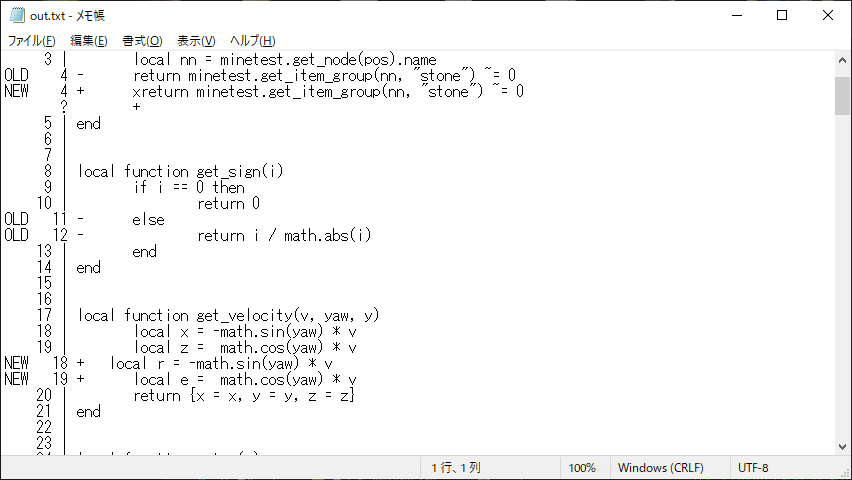Click the vertical scrollbar up arrow
The width and height of the screenshot is (852, 480).
843,61
